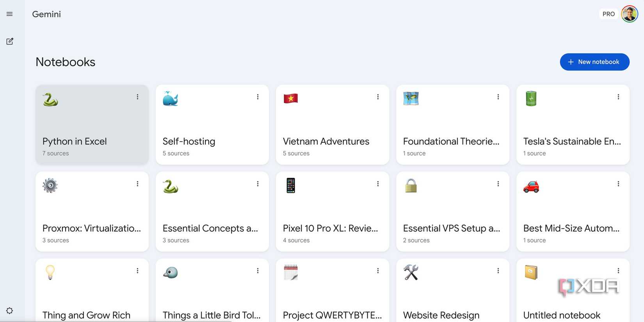This screenshot has height=322, width=644.
Task: Open more options for Vietnam Adventures
Action: tap(378, 97)
